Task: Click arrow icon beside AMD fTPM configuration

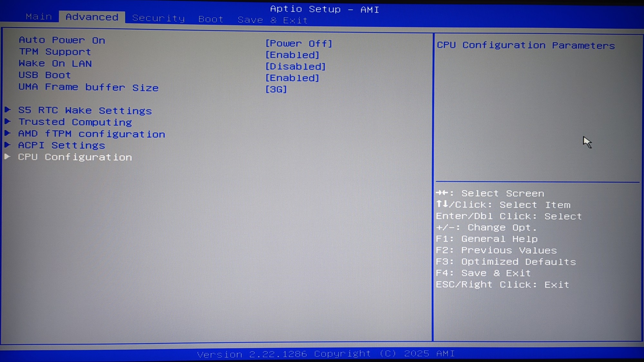Action: [8, 133]
